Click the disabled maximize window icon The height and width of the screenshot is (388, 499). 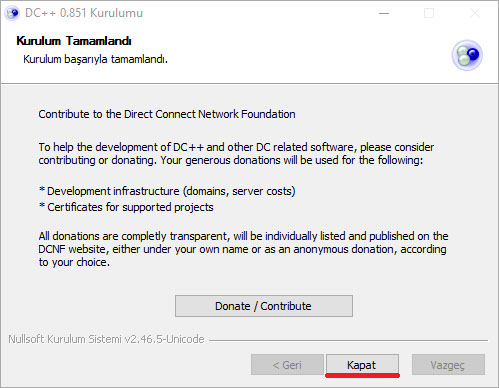[429, 13]
